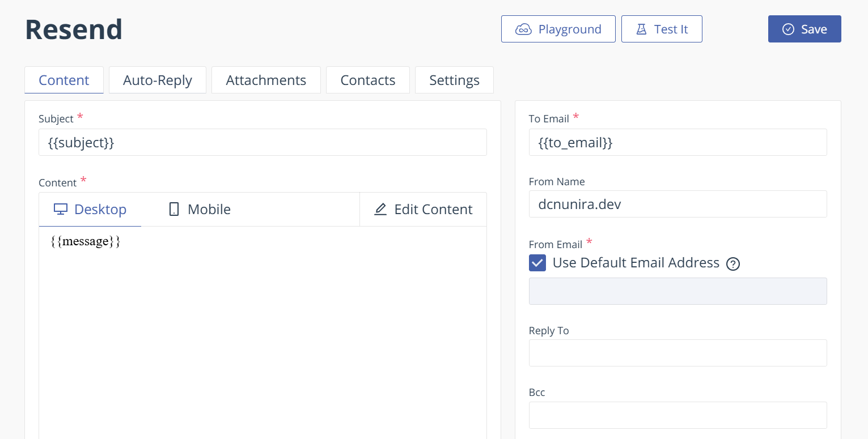
Task: Open the Settings tab
Action: click(454, 80)
